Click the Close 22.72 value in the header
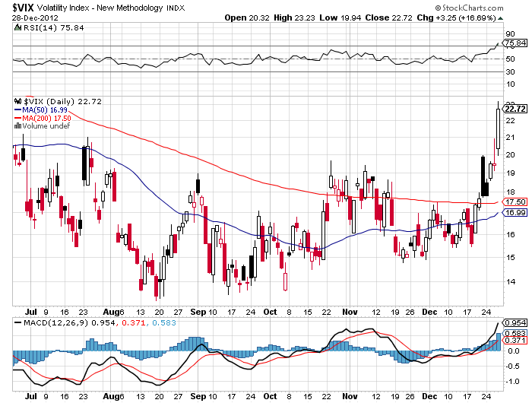This screenshot has width=532, height=403. (388, 18)
